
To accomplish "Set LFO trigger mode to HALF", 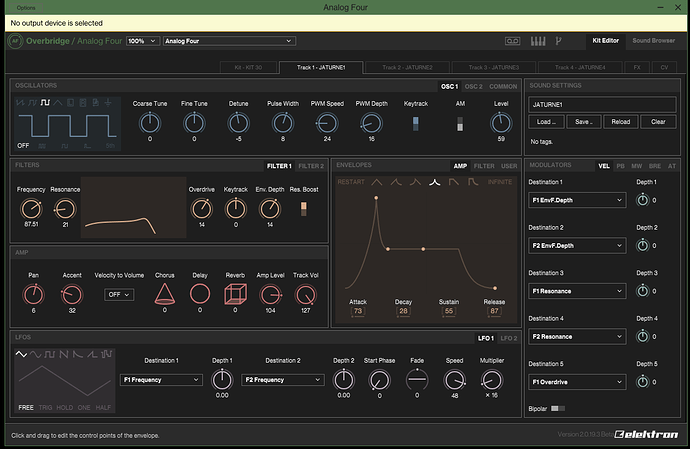I will [103, 408].
